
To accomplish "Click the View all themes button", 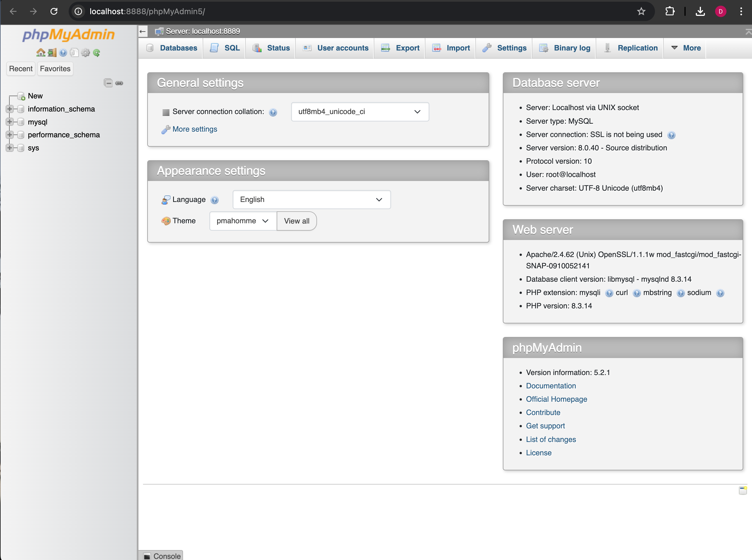I will (x=296, y=221).
